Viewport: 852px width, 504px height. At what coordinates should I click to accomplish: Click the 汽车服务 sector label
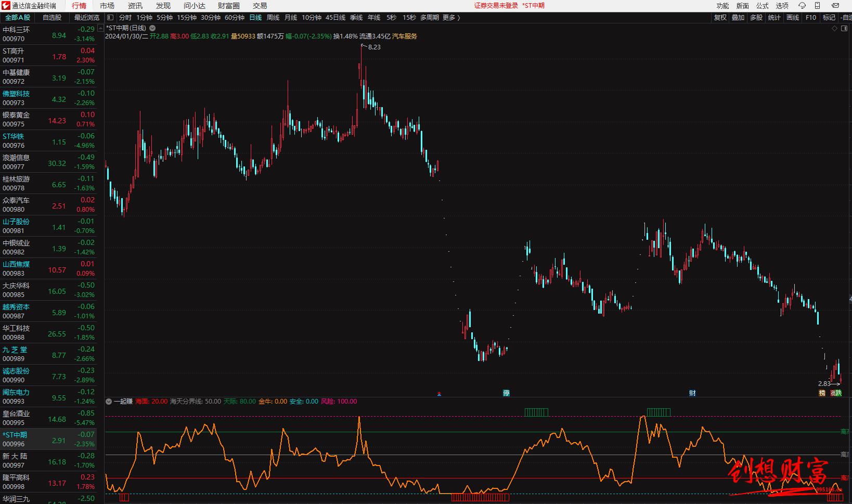(405, 36)
